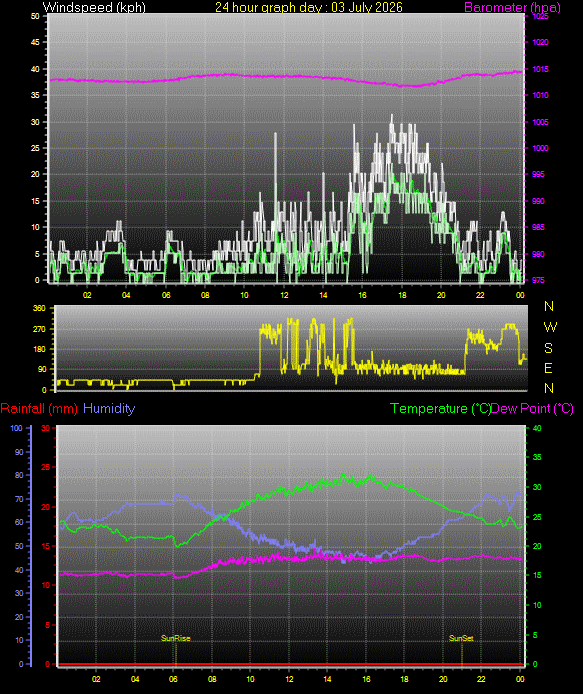Click the "W" compass direction label
This screenshot has height=694, width=583.
(x=550, y=327)
